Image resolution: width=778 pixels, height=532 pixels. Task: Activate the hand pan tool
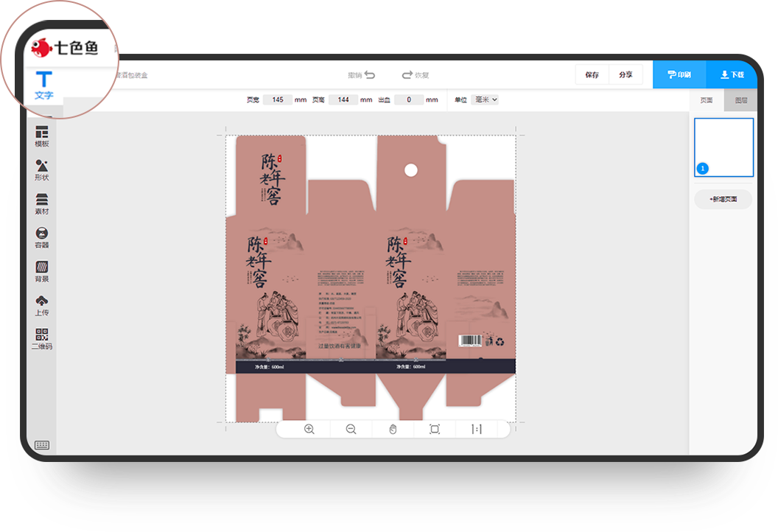pos(393,429)
